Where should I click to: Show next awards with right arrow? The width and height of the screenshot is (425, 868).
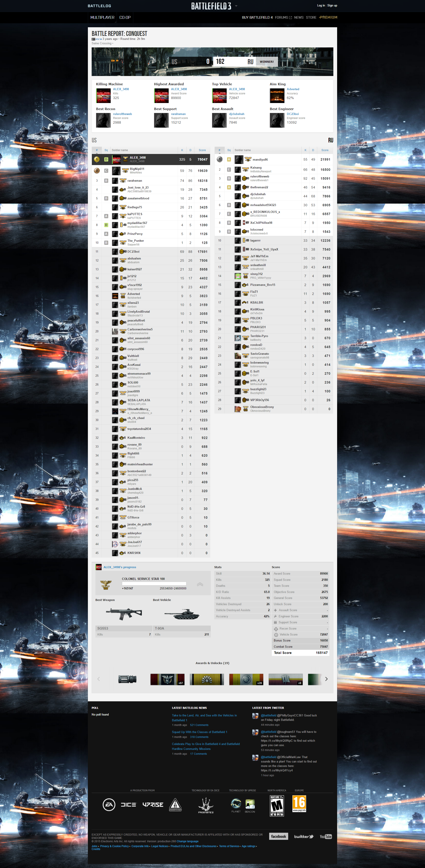(x=326, y=679)
